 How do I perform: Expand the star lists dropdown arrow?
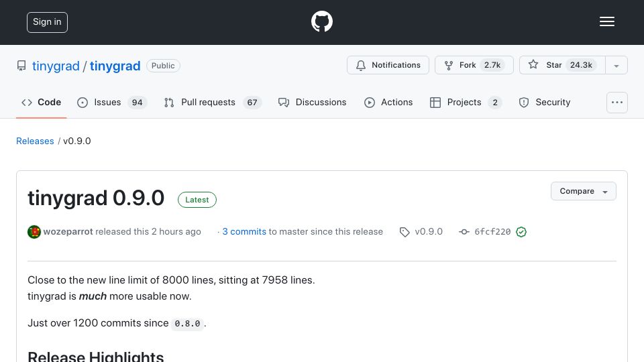[616, 66]
